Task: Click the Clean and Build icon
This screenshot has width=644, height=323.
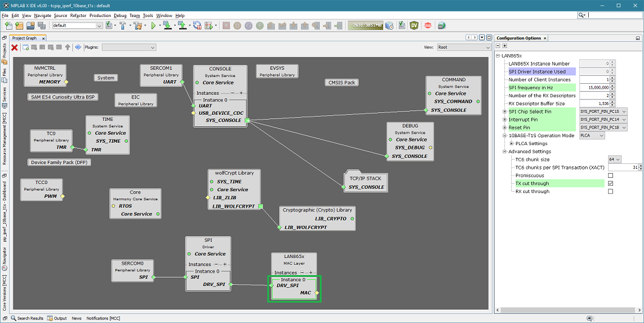Action: [138, 25]
